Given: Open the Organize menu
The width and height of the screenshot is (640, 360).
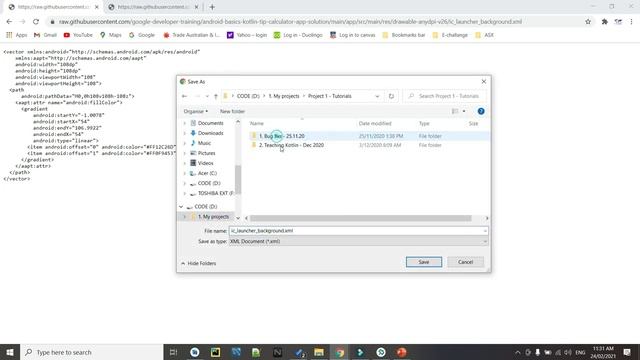Looking at the screenshot, I should click(196, 111).
